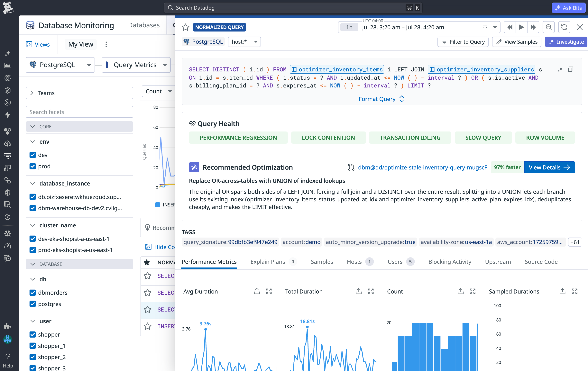Click the View Samples button
Image resolution: width=588 pixels, height=371 pixels.
pyautogui.click(x=517, y=42)
